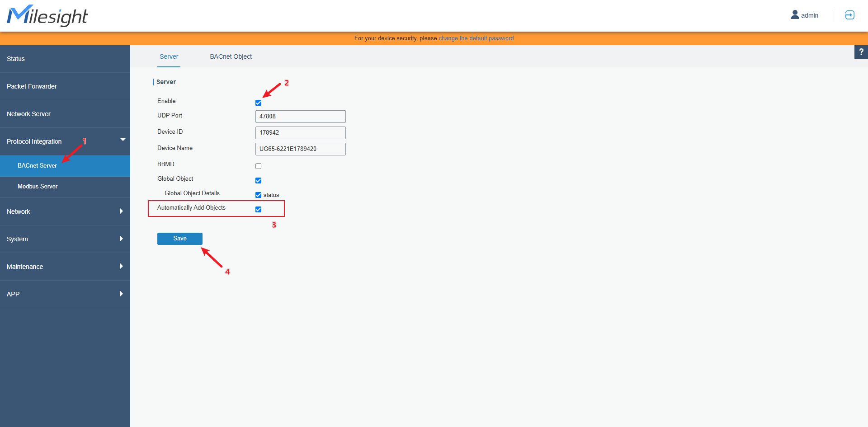Uncheck the Global Object checkbox
The image size is (868, 427).
(258, 181)
